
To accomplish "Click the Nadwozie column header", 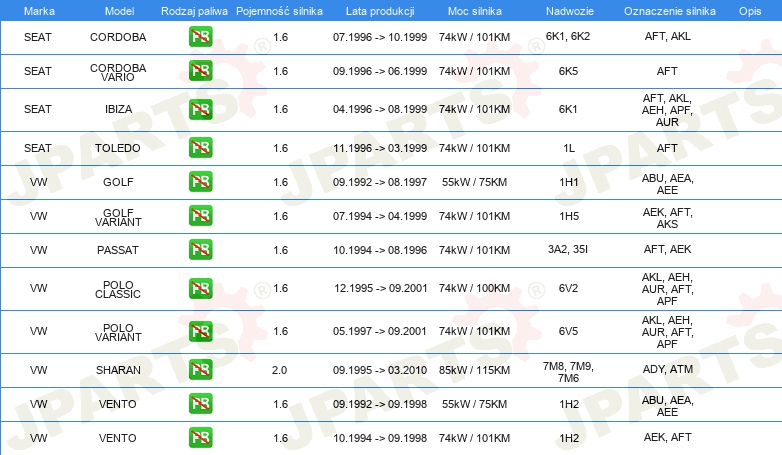I will point(570,11).
